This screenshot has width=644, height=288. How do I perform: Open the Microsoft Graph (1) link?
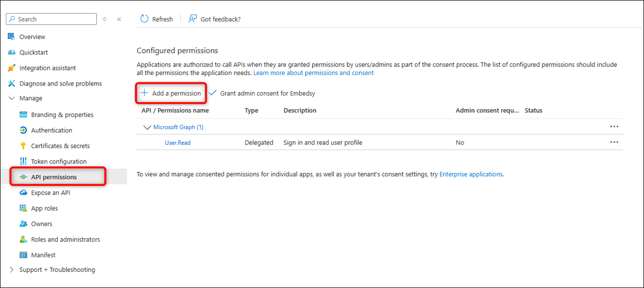178,127
